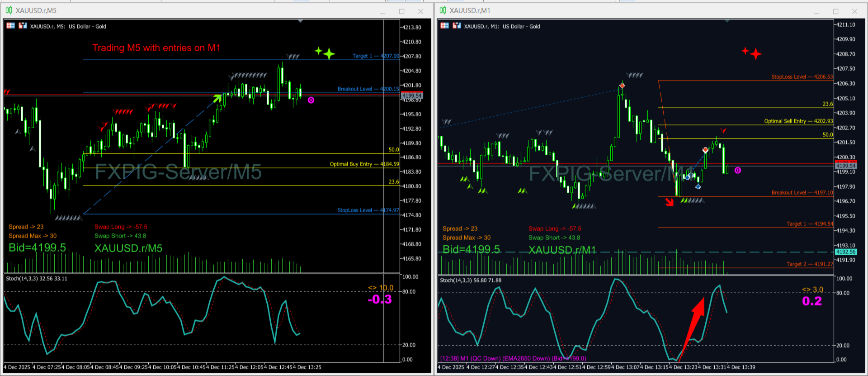Click the candle chart icon on the M1 chart
Viewport: 868px width, 376px height.
tap(457, 26)
